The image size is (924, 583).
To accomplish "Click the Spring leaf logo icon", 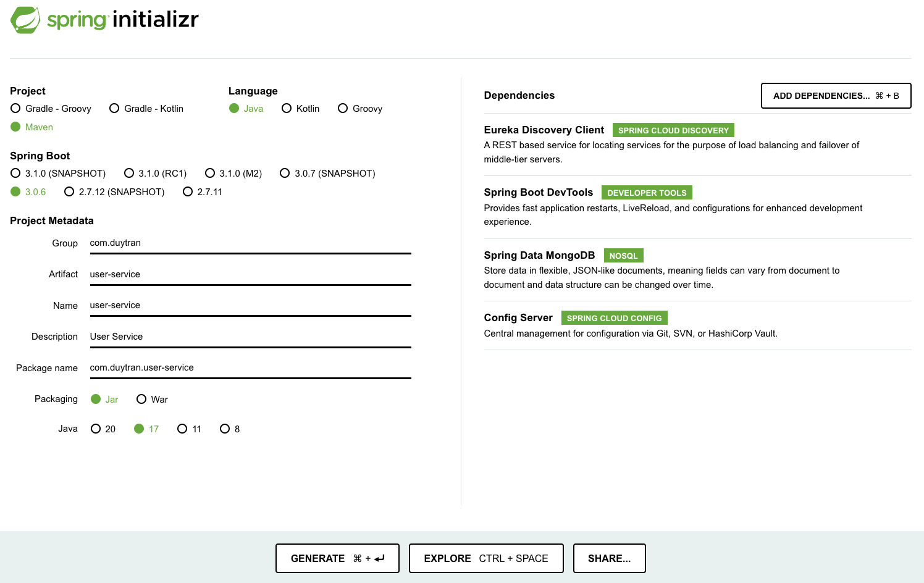I will point(25,20).
